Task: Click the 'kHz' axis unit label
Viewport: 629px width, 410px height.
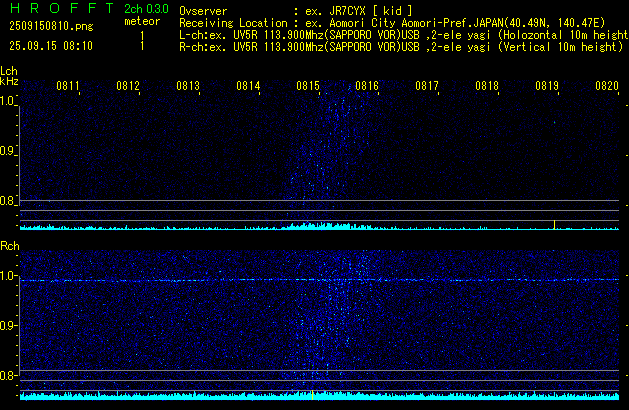Action: coord(9,81)
